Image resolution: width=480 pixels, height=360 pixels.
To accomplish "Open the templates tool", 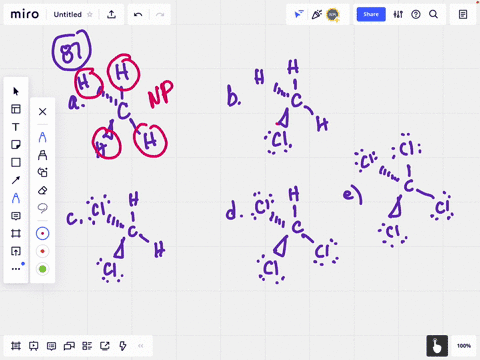I will pyautogui.click(x=16, y=109).
